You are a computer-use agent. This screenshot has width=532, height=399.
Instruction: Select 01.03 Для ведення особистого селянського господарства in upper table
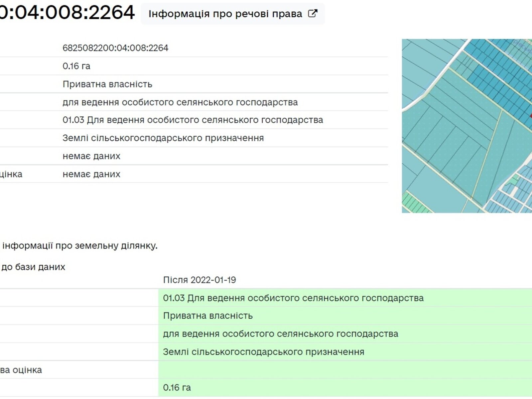(x=193, y=120)
